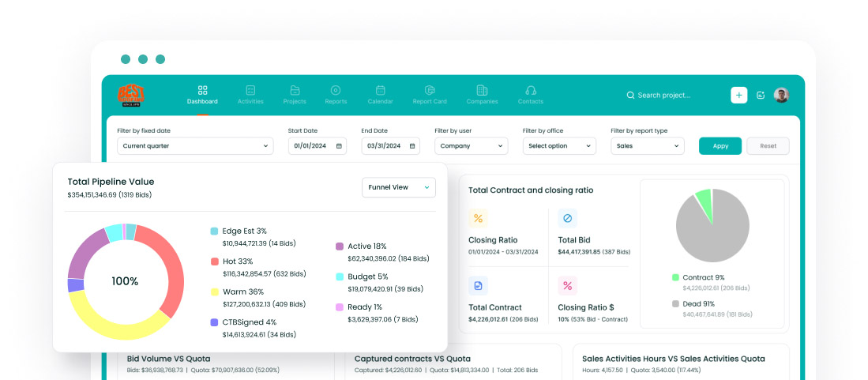The image size is (868, 380).
Task: Click the Best company logo
Action: pos(130,96)
